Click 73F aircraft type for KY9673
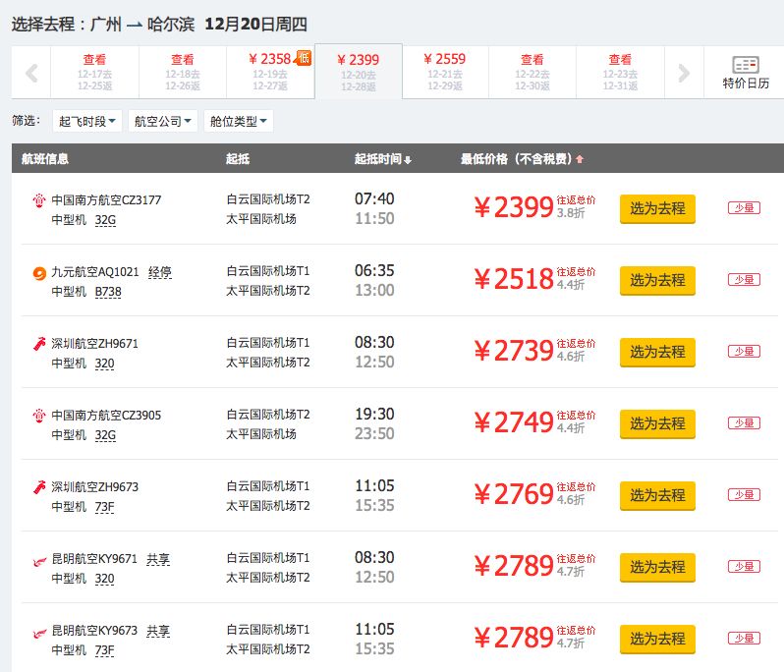This screenshot has width=784, height=672. coord(104,650)
